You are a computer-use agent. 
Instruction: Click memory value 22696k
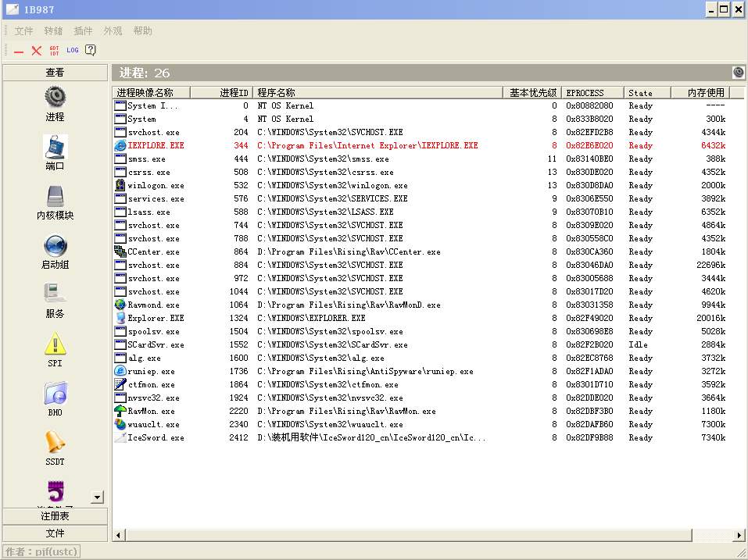pyautogui.click(x=710, y=265)
